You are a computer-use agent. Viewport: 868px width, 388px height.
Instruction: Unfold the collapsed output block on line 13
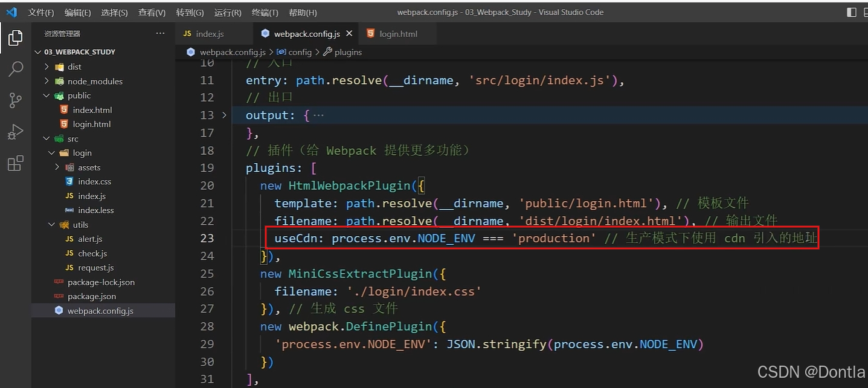click(x=224, y=115)
